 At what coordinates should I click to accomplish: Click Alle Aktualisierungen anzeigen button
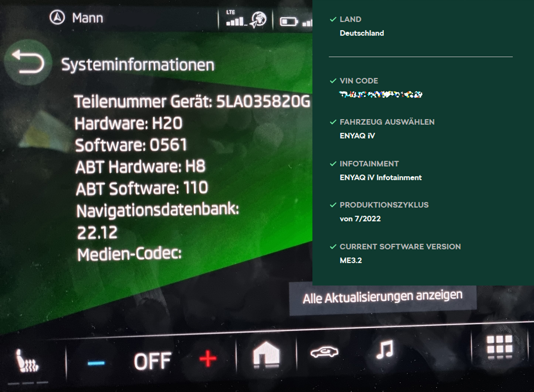pyautogui.click(x=382, y=298)
